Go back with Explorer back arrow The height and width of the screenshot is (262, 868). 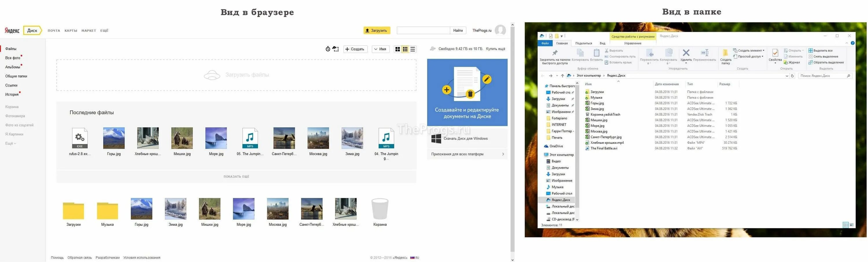pyautogui.click(x=542, y=76)
